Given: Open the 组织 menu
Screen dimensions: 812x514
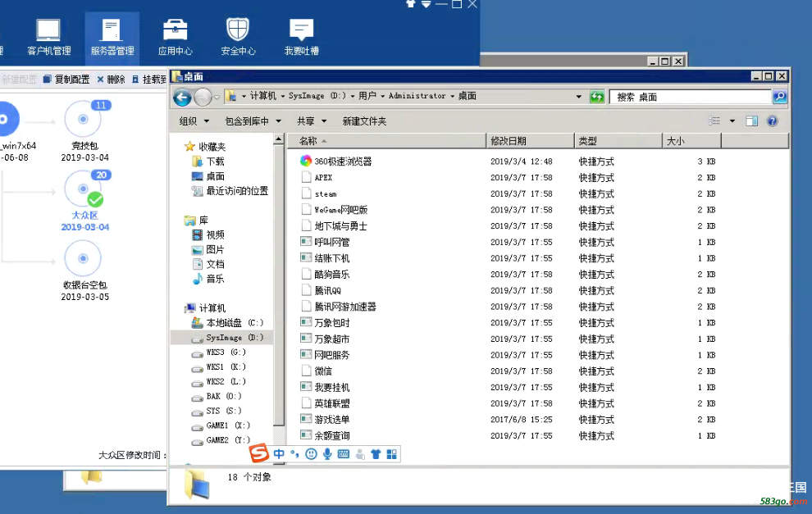Looking at the screenshot, I should coord(194,121).
